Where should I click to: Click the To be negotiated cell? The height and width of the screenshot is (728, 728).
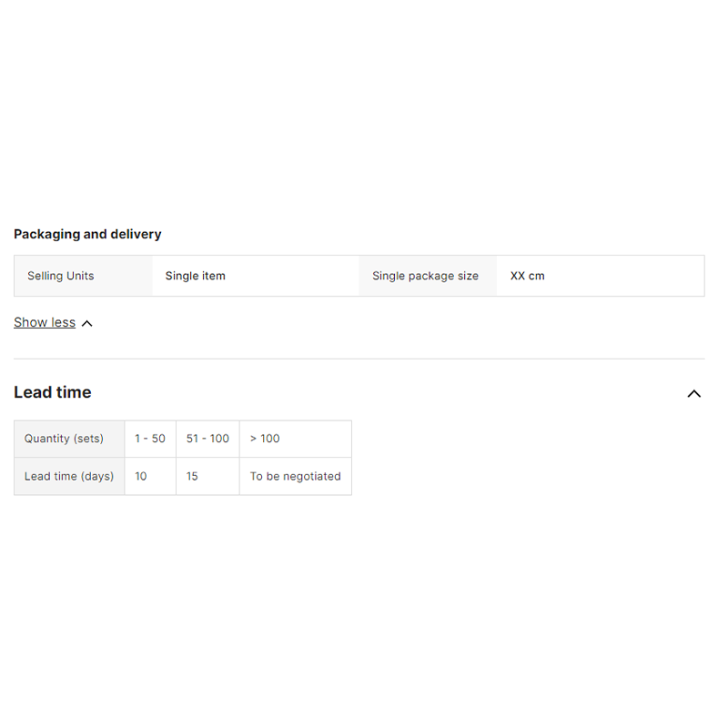coord(296,476)
